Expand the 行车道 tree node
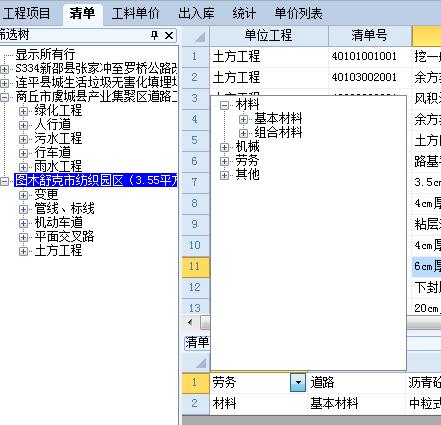The height and width of the screenshot is (425, 441). click(23, 153)
